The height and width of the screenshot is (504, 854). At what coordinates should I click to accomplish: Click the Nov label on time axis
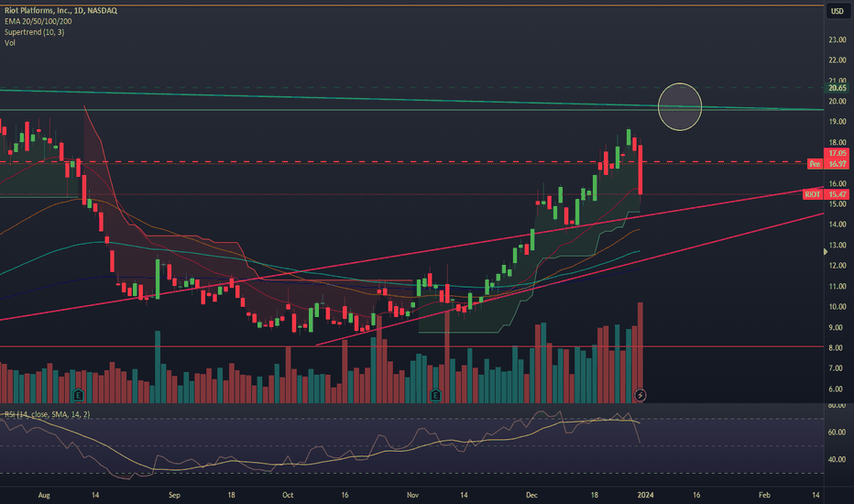click(413, 495)
